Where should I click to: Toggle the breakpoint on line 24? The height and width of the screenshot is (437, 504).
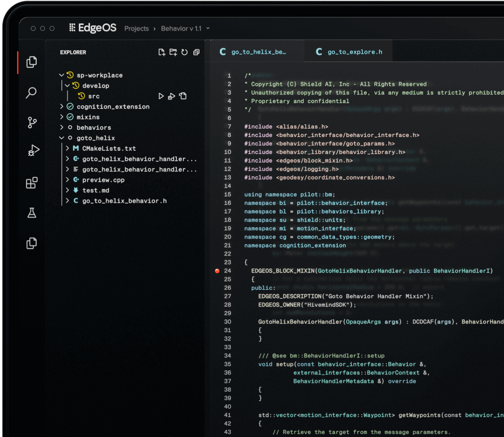(x=217, y=271)
